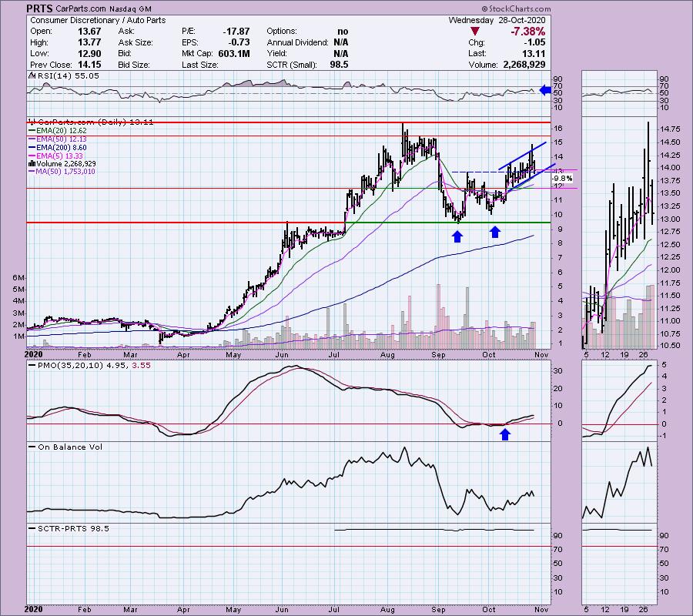Click the date 'Wednesday 28-Oct-2020'

click(497, 20)
